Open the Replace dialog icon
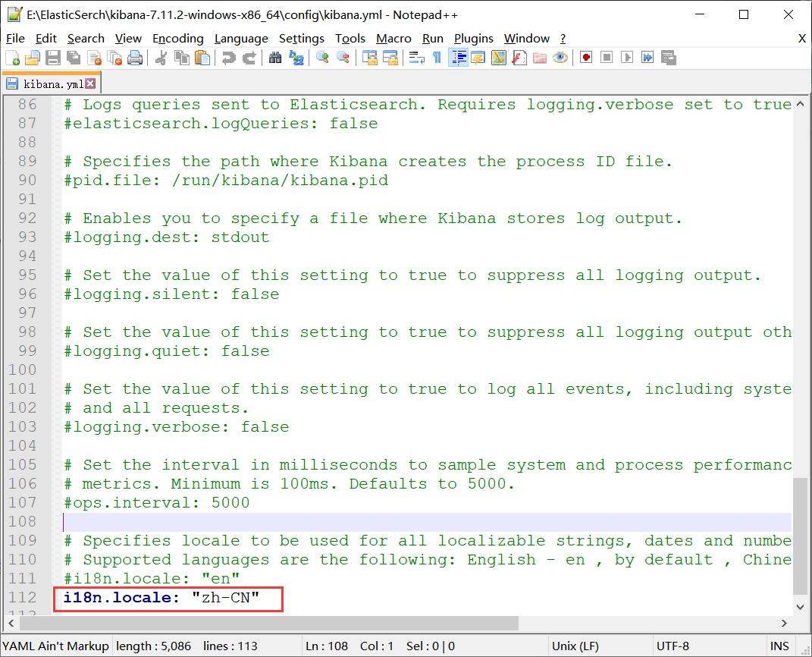This screenshot has height=657, width=812. pyautogui.click(x=296, y=58)
